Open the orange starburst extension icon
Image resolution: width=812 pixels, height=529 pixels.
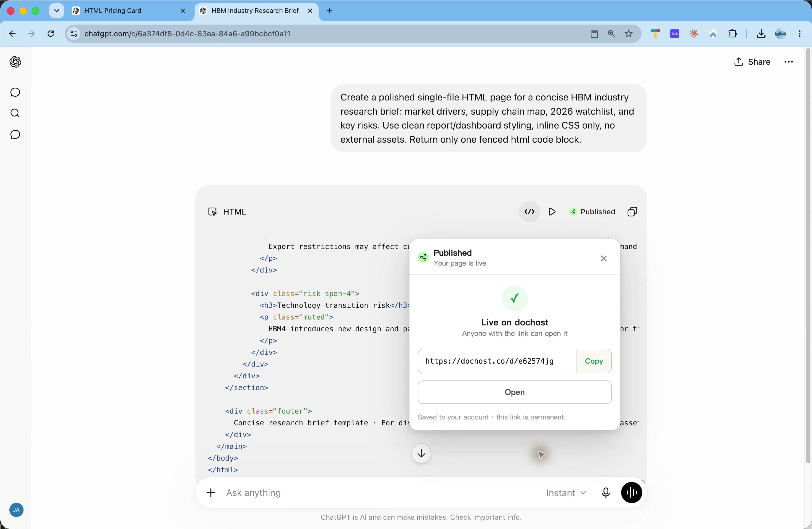point(694,34)
